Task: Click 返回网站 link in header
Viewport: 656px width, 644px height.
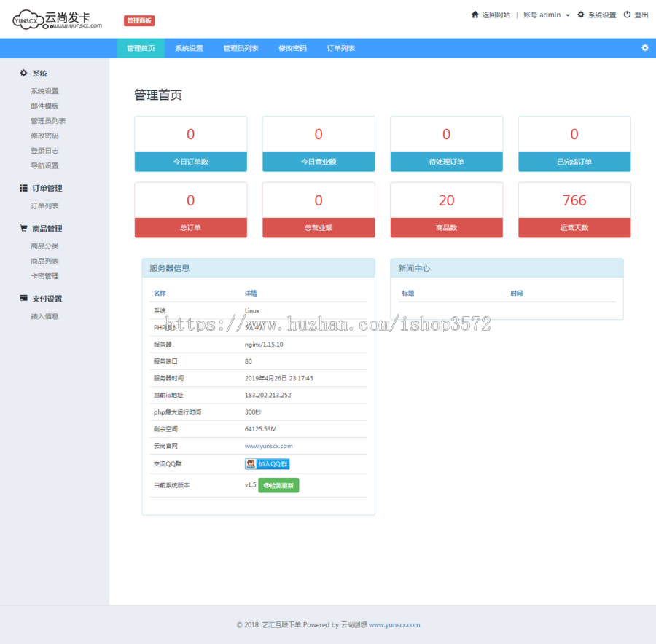Action: click(x=496, y=15)
